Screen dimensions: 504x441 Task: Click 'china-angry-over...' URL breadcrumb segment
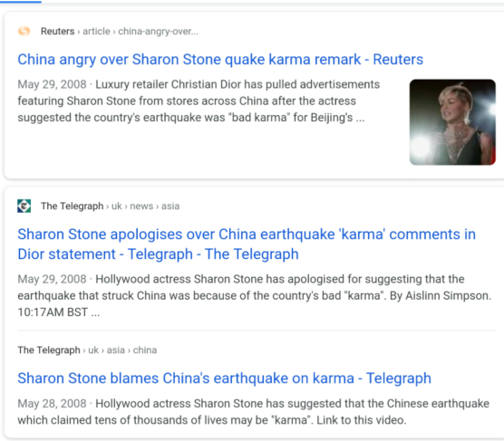click(159, 31)
